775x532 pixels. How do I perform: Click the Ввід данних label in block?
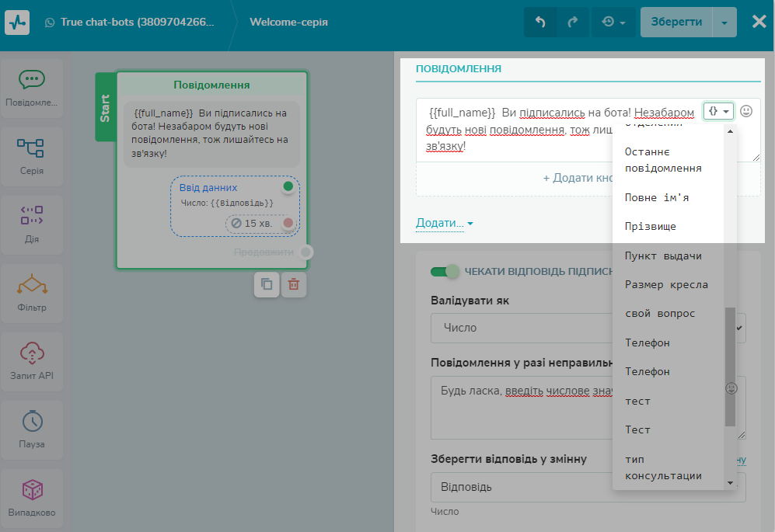pyautogui.click(x=208, y=188)
